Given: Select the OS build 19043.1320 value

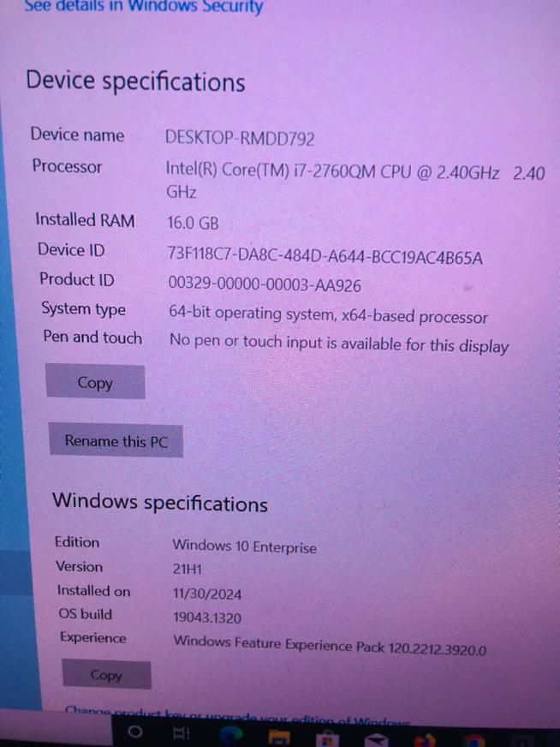Looking at the screenshot, I should point(207,618).
